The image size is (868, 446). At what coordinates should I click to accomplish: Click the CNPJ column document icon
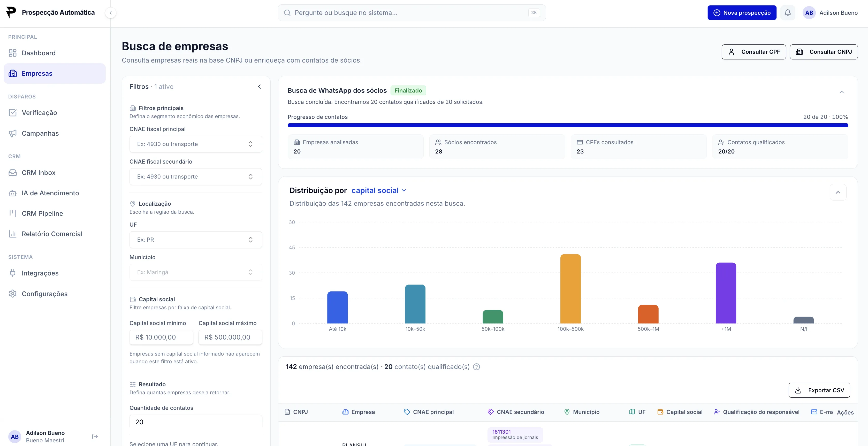tap(287, 412)
